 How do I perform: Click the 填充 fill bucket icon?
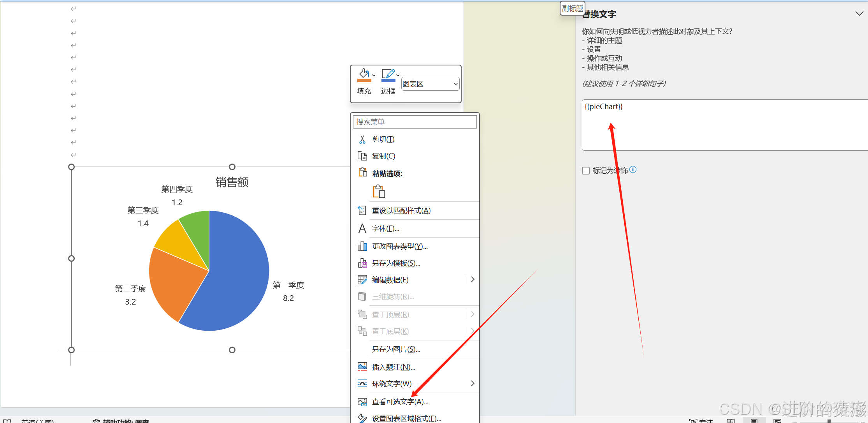point(364,75)
